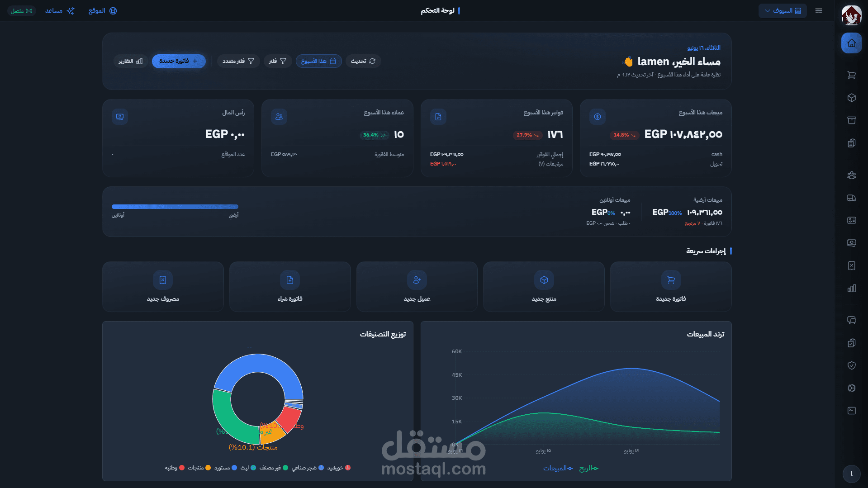Create a فاتورة جديدة from header
This screenshot has width=868, height=488.
coord(179,61)
